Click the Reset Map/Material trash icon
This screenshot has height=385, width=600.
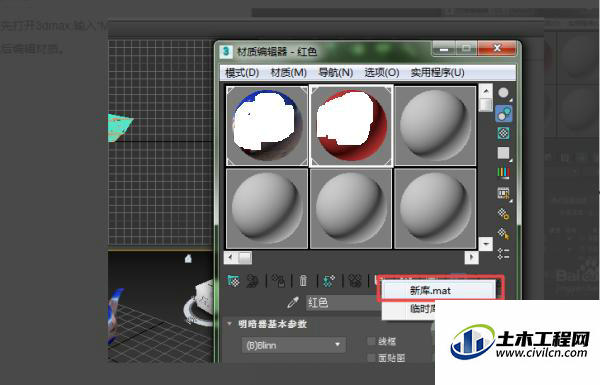point(303,281)
